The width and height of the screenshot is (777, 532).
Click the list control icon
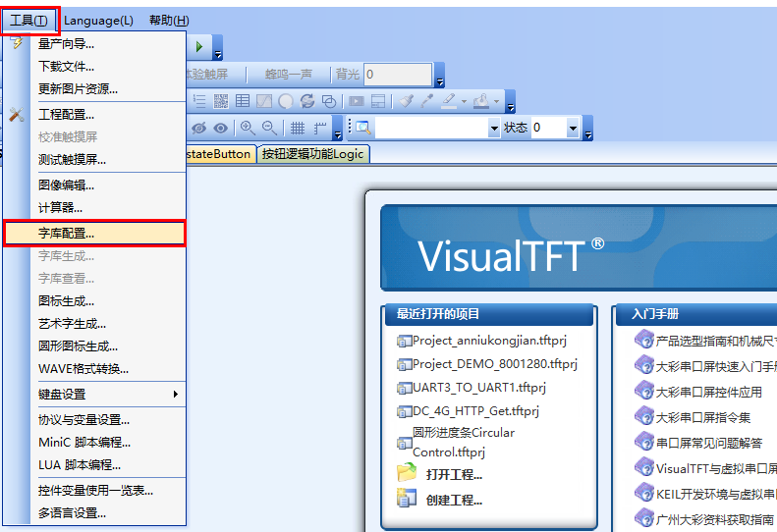point(199,101)
